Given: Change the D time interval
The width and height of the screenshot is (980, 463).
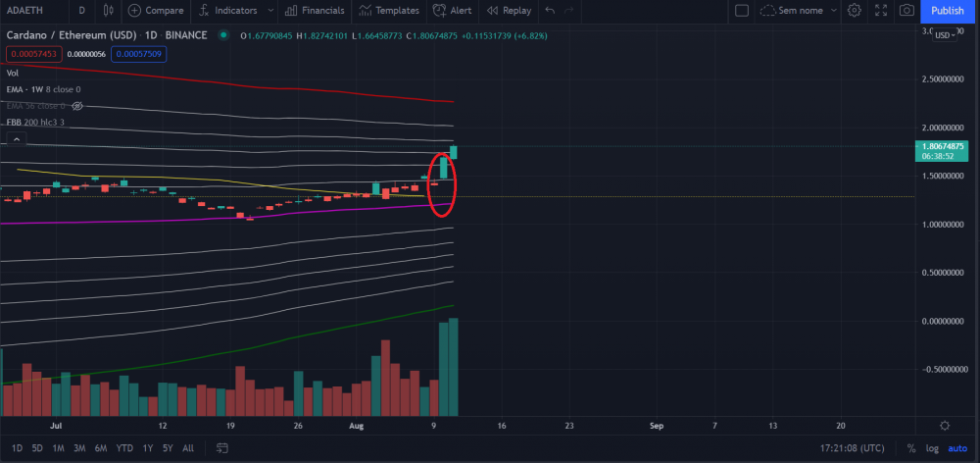Looking at the screenshot, I should click(x=82, y=11).
